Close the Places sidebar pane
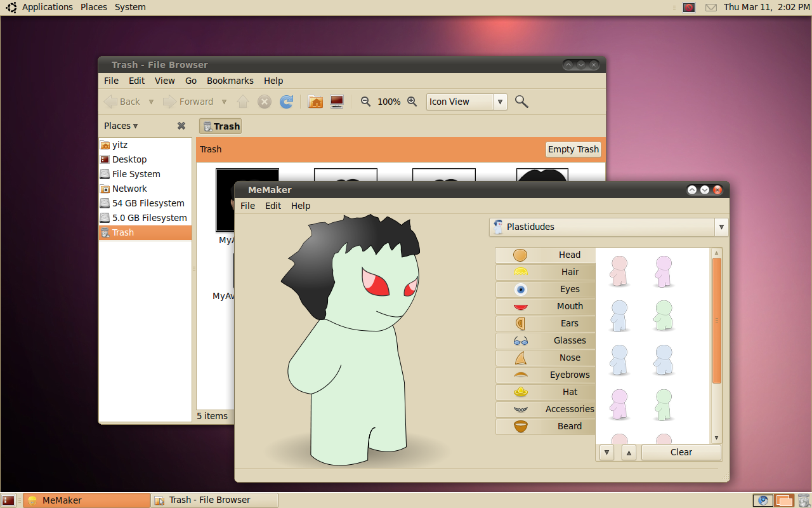The width and height of the screenshot is (812, 508). 181,126
